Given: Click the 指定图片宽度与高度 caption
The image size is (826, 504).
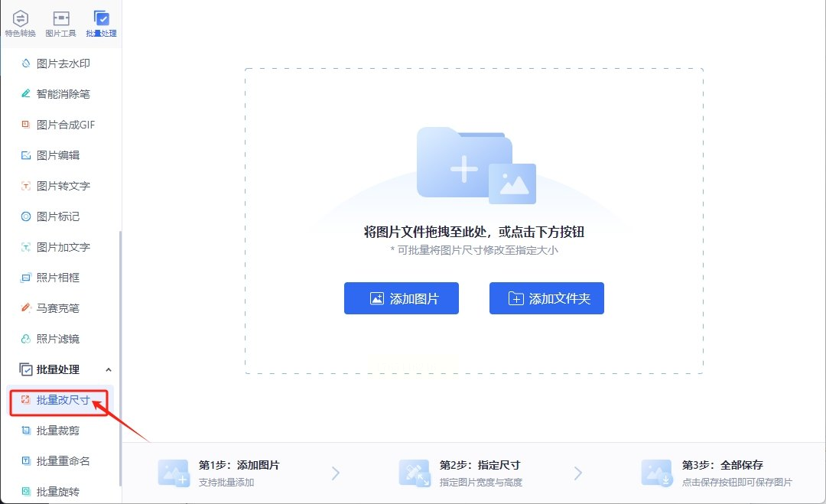Looking at the screenshot, I should [481, 482].
